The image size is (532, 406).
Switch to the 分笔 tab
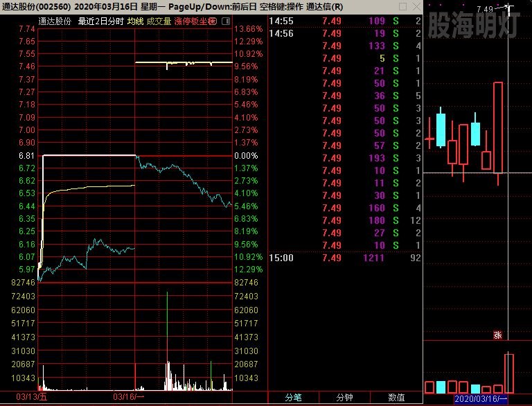tap(294, 398)
